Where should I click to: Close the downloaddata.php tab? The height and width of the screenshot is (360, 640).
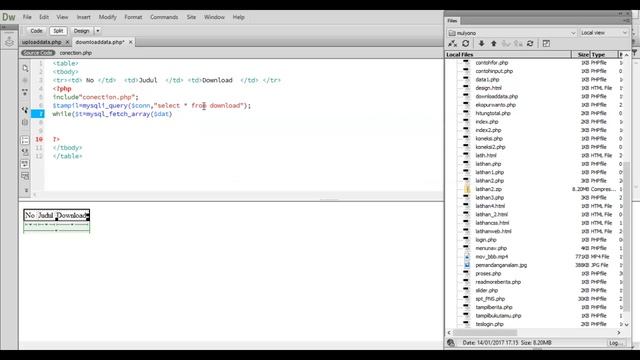click(x=131, y=42)
